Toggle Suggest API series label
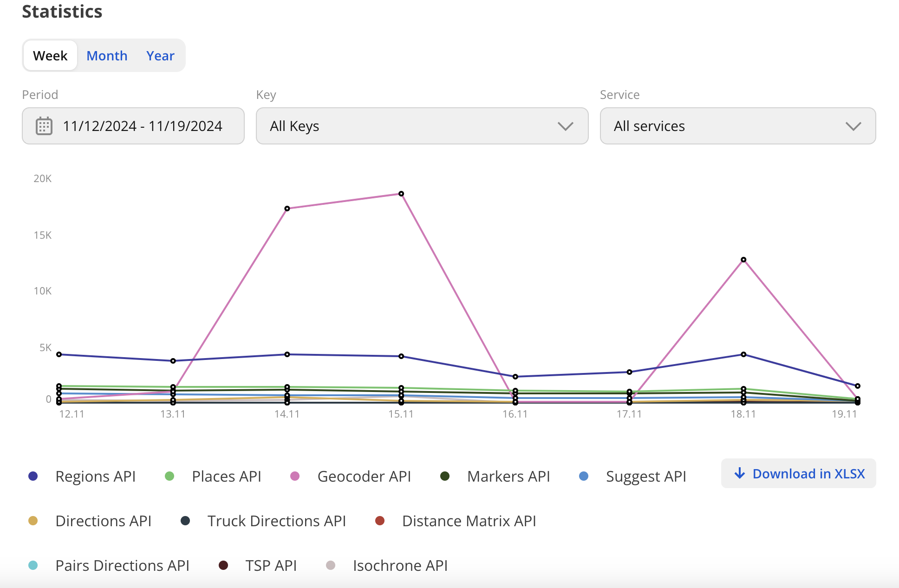The height and width of the screenshot is (588, 899). pos(646,477)
